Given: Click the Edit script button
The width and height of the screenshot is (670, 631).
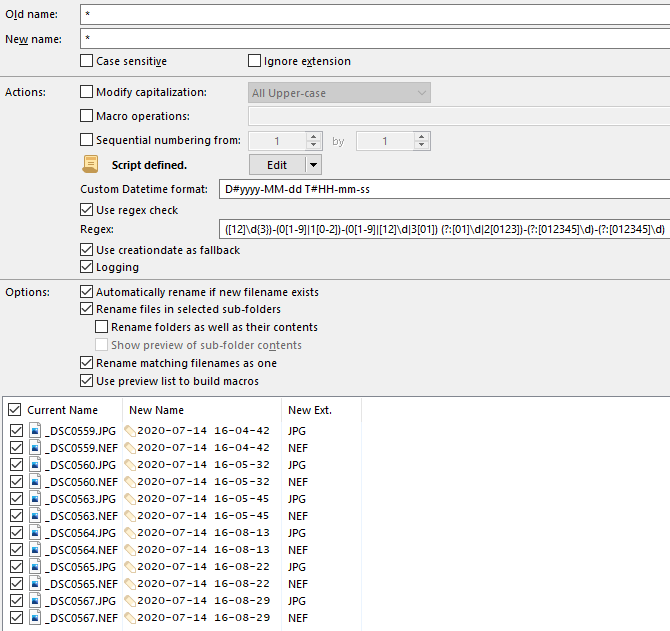Looking at the screenshot, I should [x=277, y=165].
